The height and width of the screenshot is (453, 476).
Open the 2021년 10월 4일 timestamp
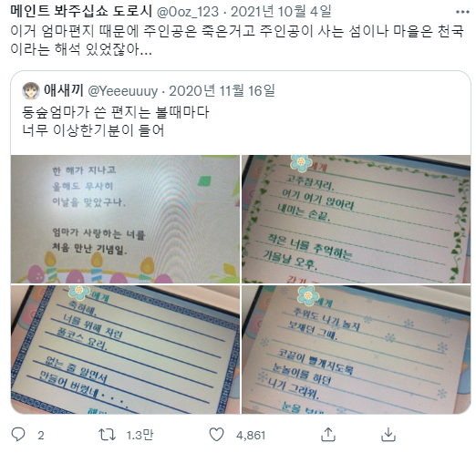[281, 12]
